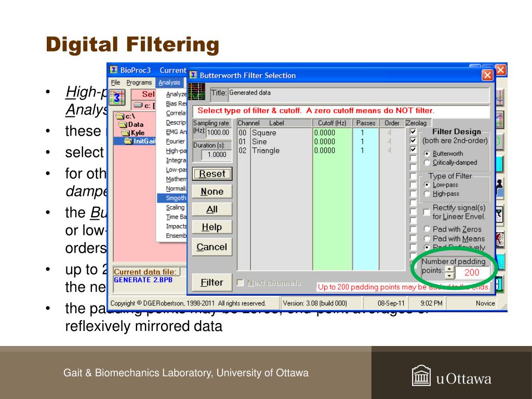532x399 pixels.
Task: Click the 'Triangle' channel label
Action: [x=265, y=150]
